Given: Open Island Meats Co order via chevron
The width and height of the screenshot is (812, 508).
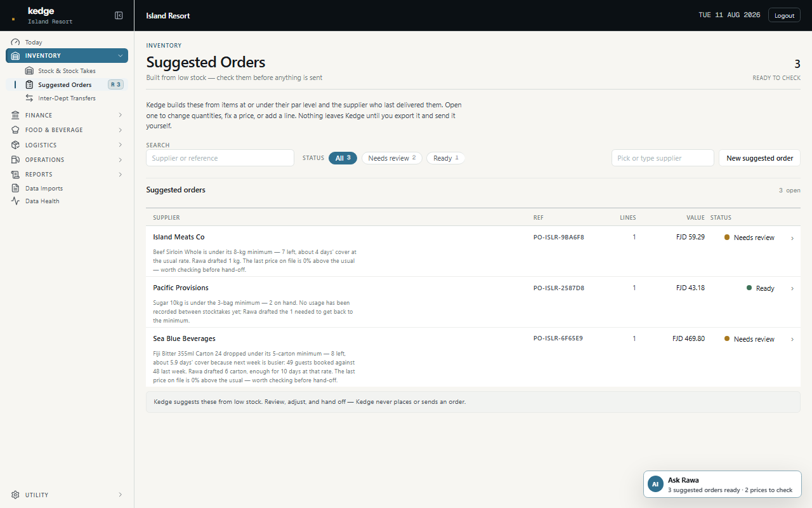Looking at the screenshot, I should click(x=792, y=238).
